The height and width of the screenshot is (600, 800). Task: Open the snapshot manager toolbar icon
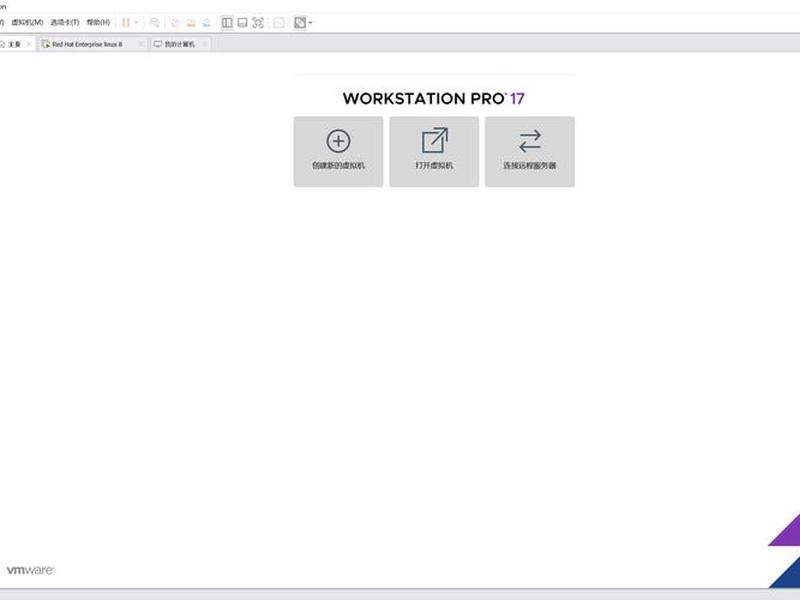206,22
